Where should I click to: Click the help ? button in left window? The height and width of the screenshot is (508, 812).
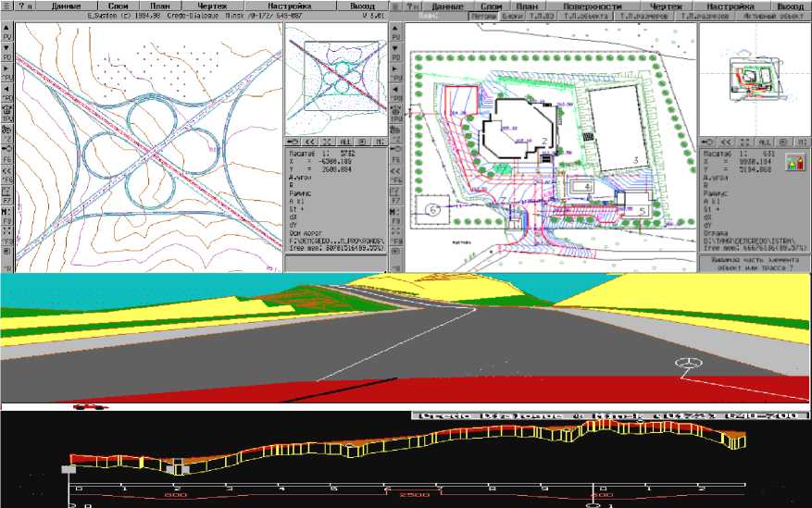tap(22, 6)
